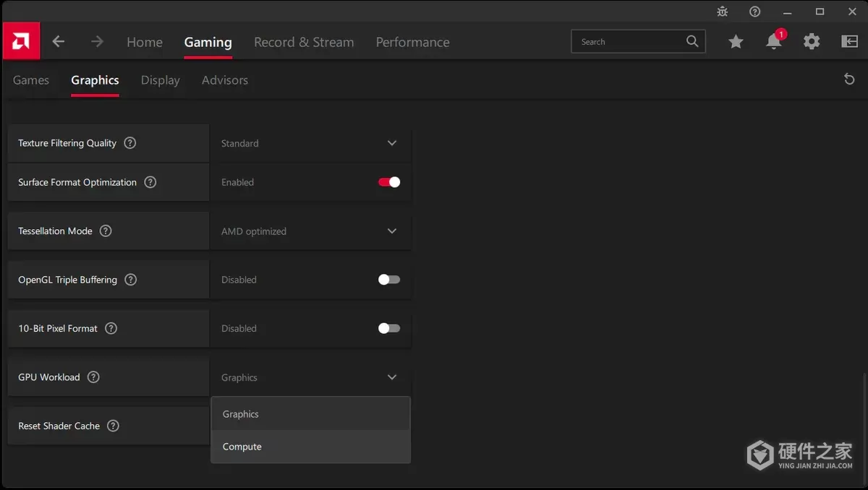The image size is (868, 490).
Task: Open notifications bell icon
Action: [774, 42]
